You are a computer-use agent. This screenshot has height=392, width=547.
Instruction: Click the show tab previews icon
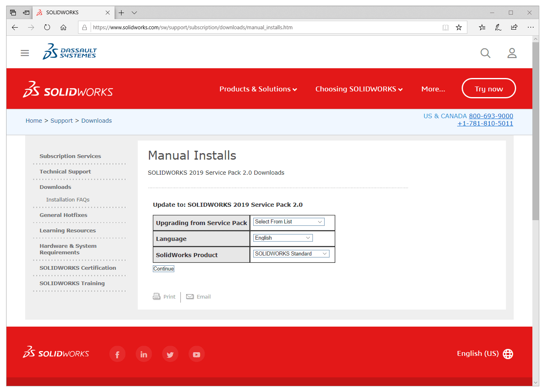[13, 13]
